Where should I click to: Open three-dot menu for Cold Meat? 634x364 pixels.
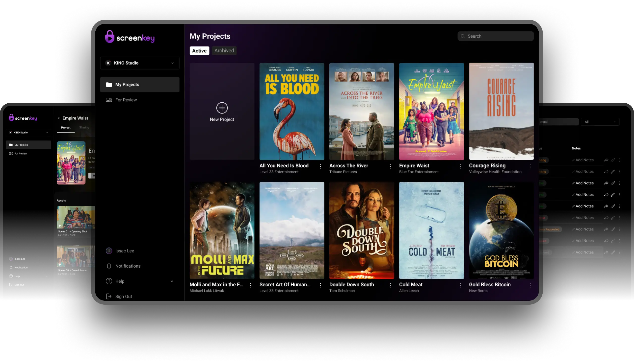coord(460,285)
